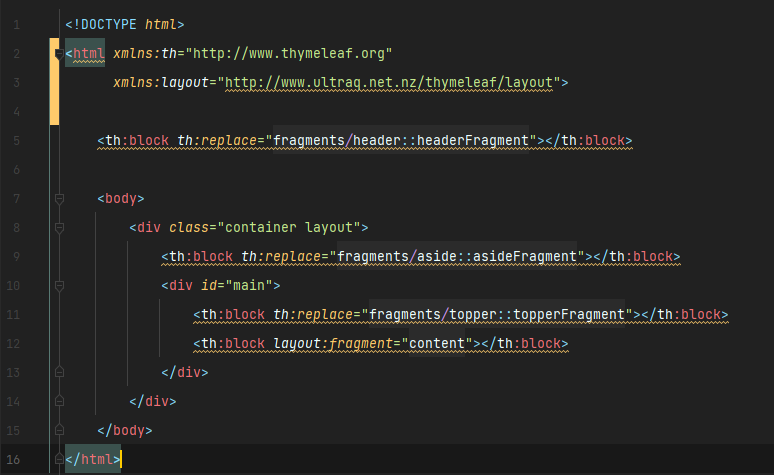The image size is (774, 475).
Task: Collapse the body tag fold marker
Action: coord(59,199)
